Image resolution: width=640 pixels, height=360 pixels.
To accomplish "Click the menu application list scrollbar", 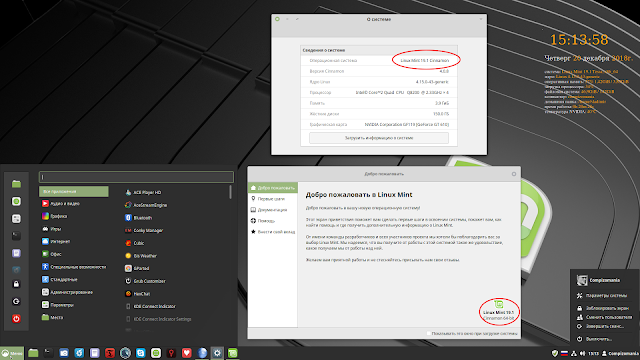I will [231, 192].
